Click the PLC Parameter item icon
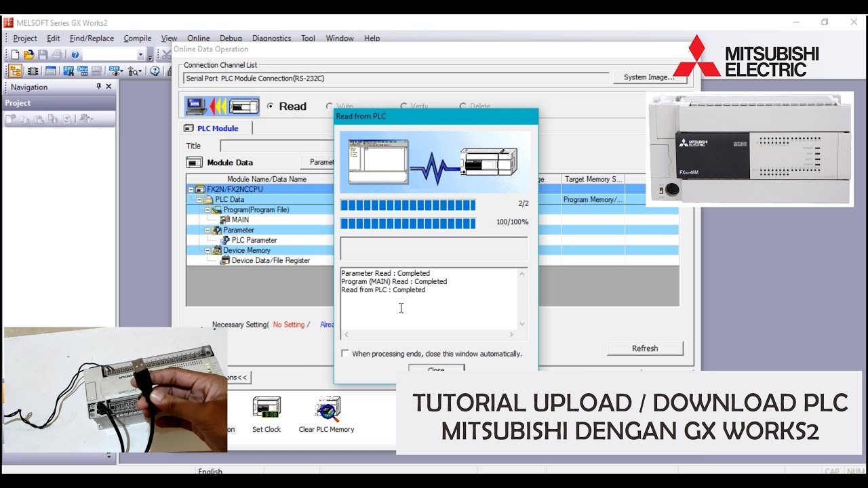Image resolution: width=868 pixels, height=488 pixels. tap(225, 240)
